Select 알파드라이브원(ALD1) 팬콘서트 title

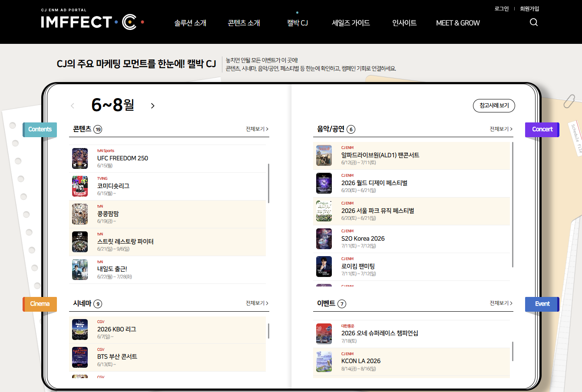(380, 155)
